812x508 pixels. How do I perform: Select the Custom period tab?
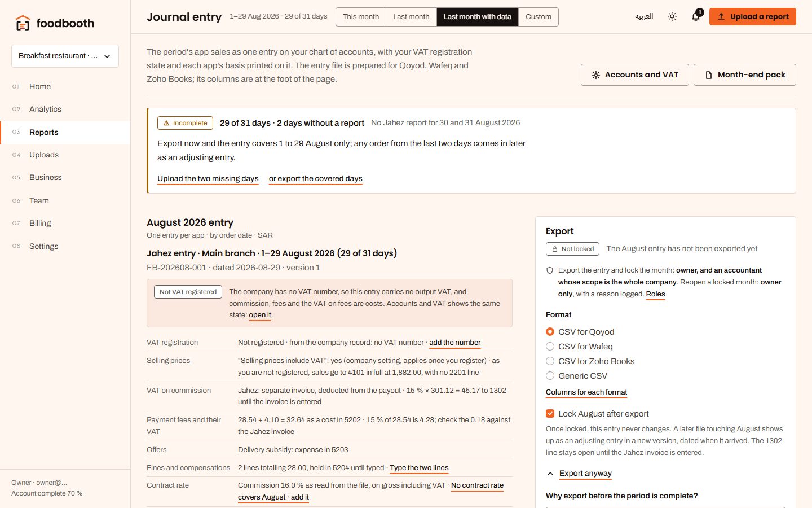coord(539,17)
